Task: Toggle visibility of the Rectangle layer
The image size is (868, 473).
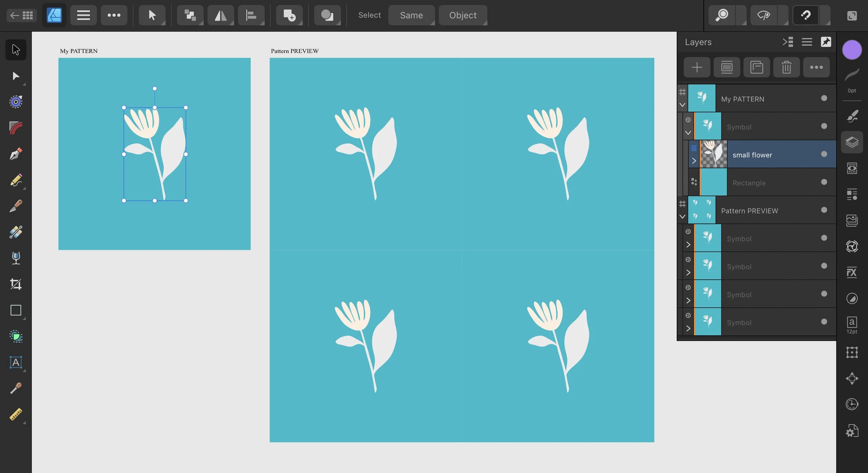Action: tap(824, 182)
